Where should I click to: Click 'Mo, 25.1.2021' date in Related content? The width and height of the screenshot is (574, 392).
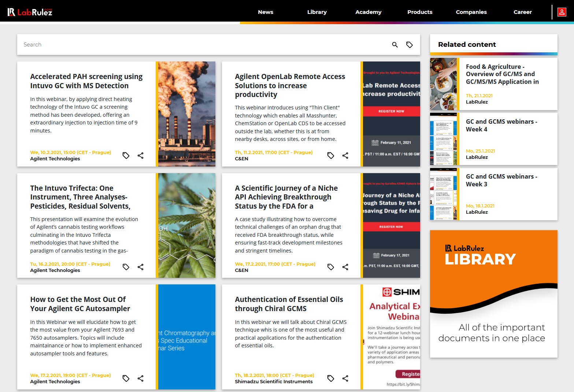pos(480,151)
